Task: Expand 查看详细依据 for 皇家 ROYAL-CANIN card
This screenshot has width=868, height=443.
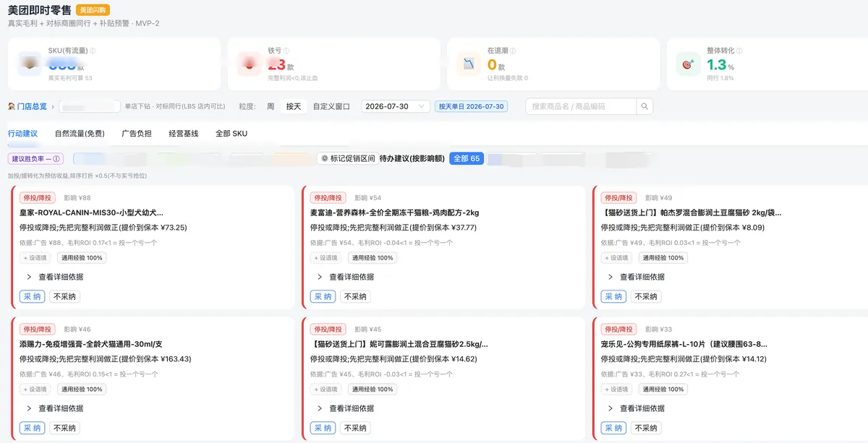Action: tap(55, 277)
